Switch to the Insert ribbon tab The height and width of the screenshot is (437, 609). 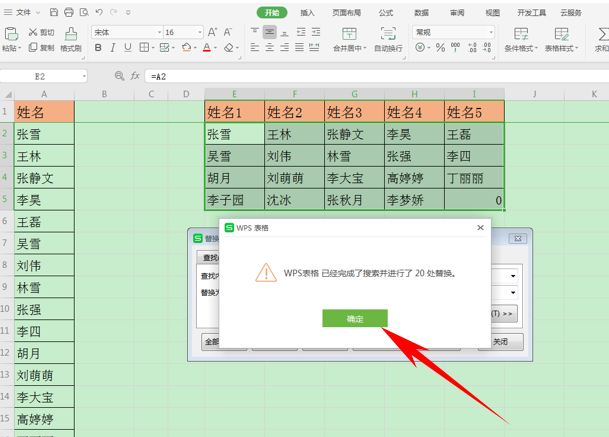[307, 13]
